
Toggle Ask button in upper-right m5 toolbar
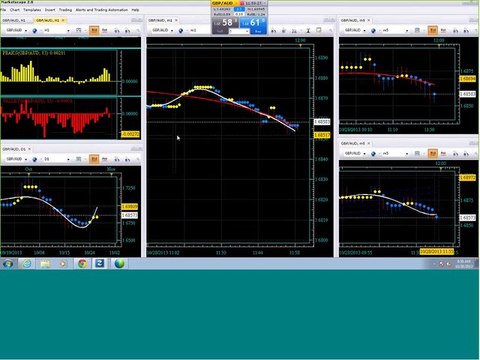click(443, 30)
